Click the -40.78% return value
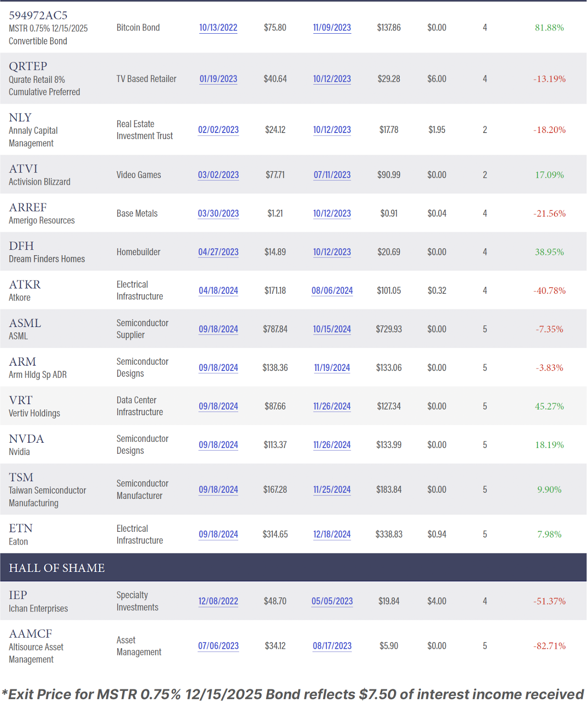Viewport: 588px width, 709px height. [549, 291]
